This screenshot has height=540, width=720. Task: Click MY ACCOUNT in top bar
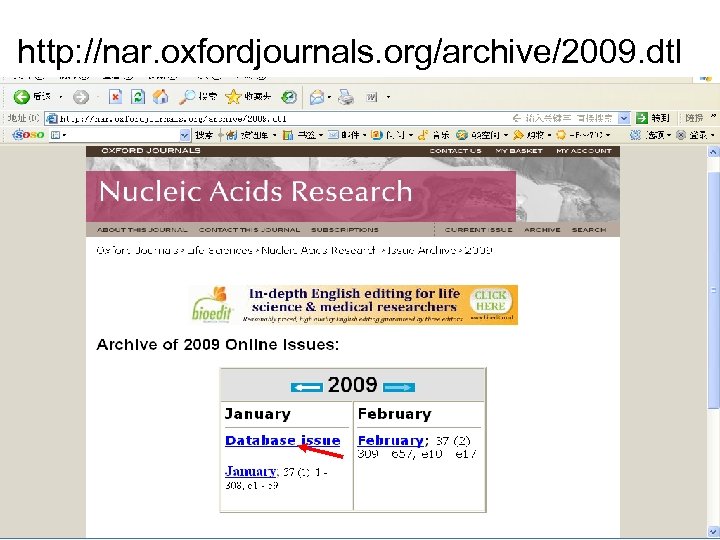584,151
